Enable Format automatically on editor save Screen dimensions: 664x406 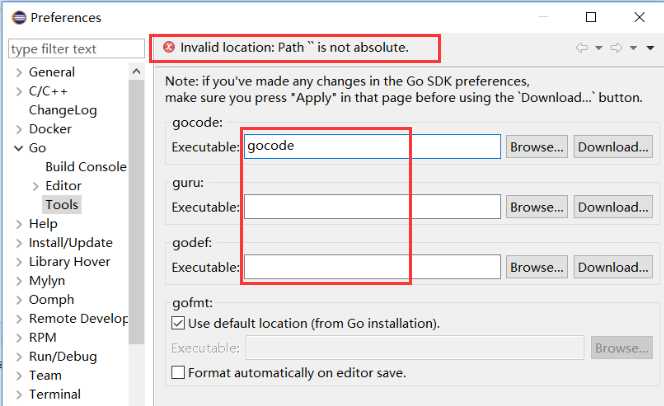tap(178, 373)
